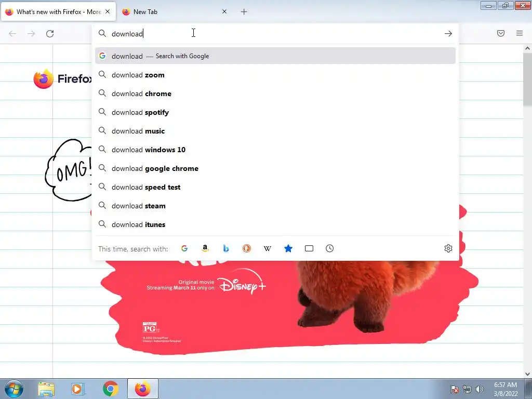Search history using the clock icon
This screenshot has height=399, width=532.
330,248
